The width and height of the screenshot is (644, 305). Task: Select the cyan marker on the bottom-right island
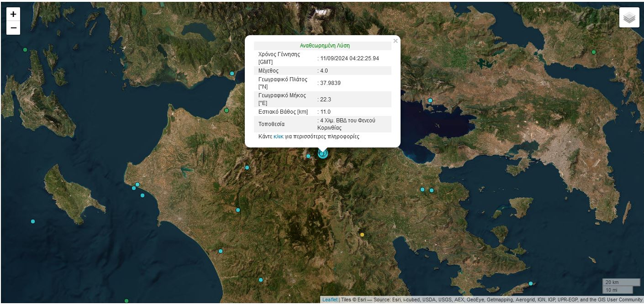click(531, 284)
